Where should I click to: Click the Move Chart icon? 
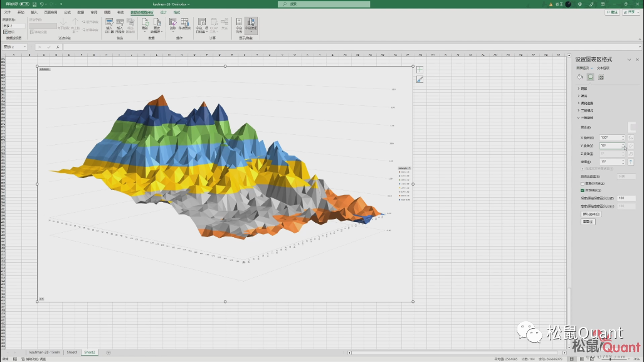(x=184, y=24)
